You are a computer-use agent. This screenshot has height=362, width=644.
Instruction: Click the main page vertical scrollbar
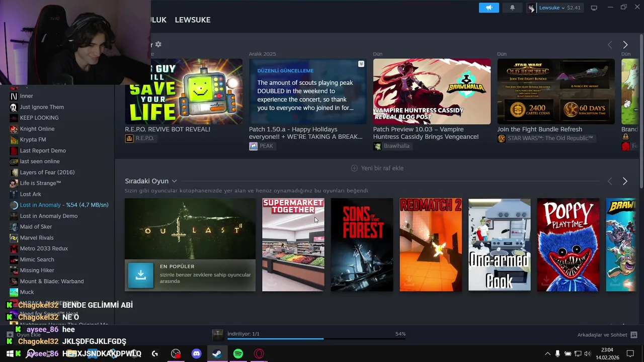(x=640, y=111)
